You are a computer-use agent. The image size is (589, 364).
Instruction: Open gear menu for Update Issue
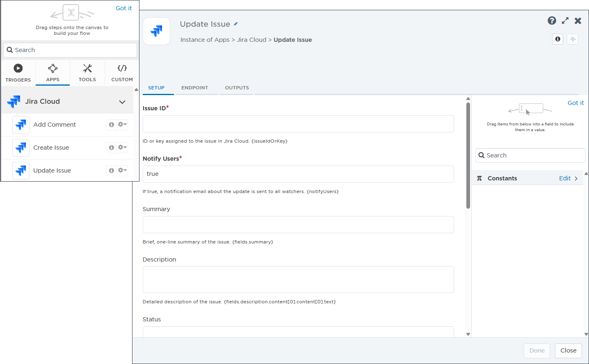[122, 171]
